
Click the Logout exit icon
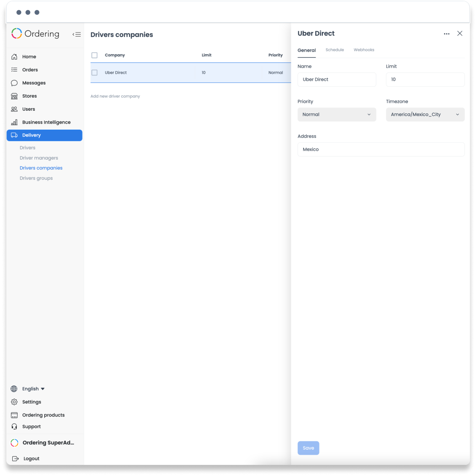pos(16,459)
